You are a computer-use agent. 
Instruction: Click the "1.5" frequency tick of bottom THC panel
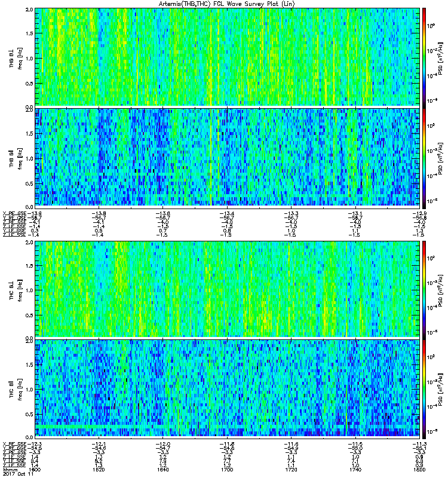(x=29, y=364)
